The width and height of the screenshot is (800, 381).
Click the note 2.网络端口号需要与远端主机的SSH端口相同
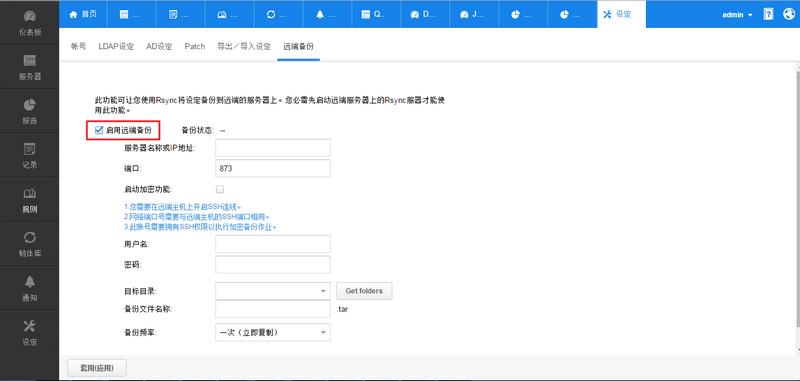tap(197, 217)
